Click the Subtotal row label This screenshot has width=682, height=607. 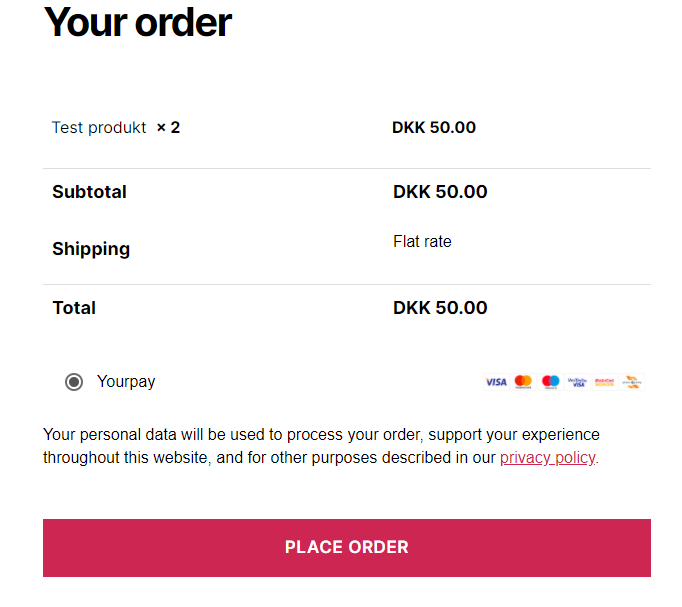tap(90, 192)
